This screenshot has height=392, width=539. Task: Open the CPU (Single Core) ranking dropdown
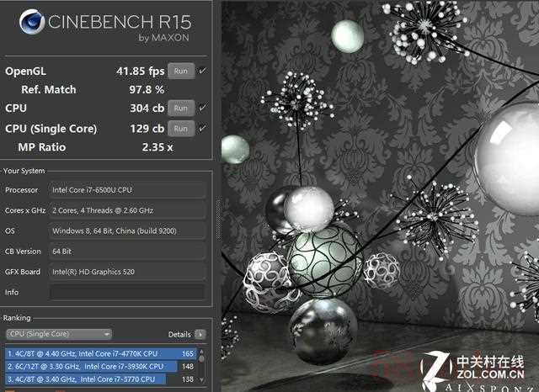pos(58,334)
